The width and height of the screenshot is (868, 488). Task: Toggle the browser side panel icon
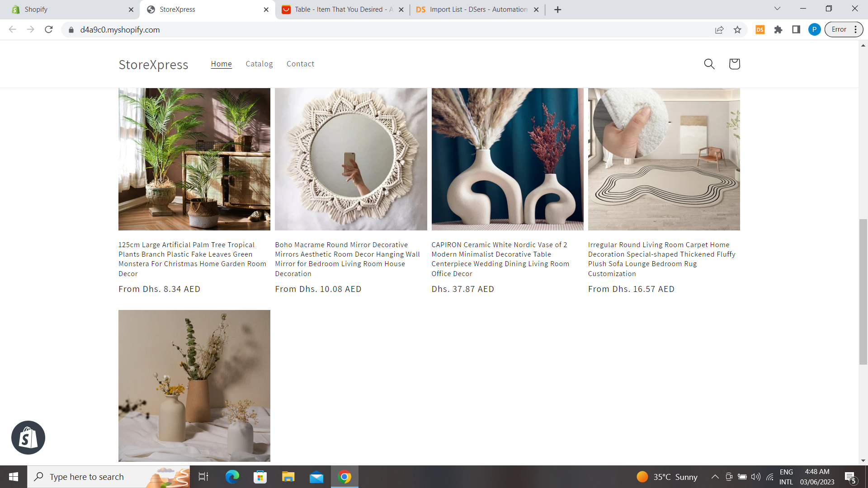pos(796,30)
